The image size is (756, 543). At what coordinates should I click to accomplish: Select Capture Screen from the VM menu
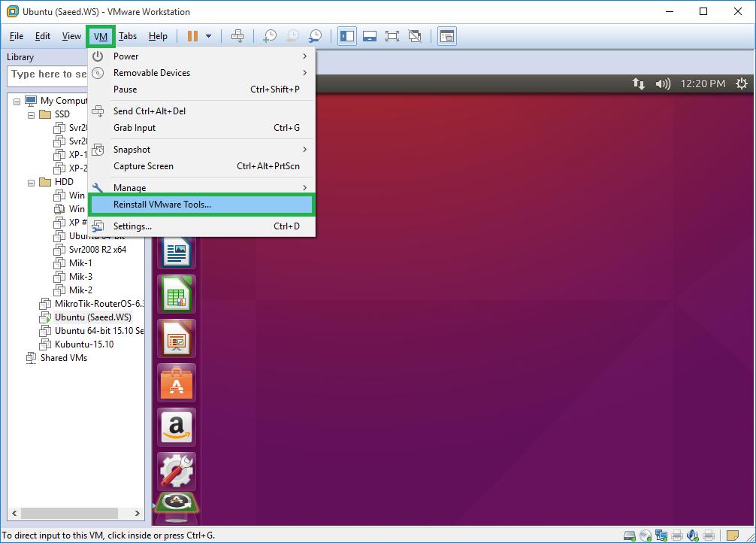tap(201, 166)
